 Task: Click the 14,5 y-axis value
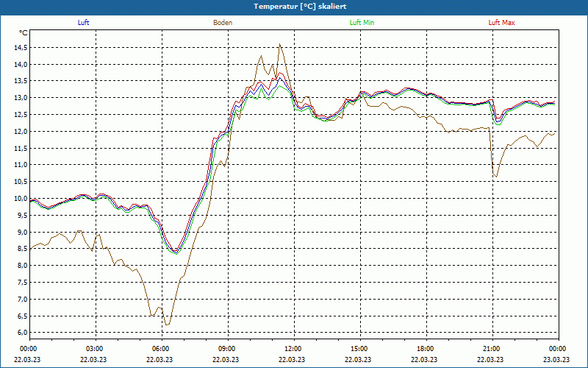[21, 48]
